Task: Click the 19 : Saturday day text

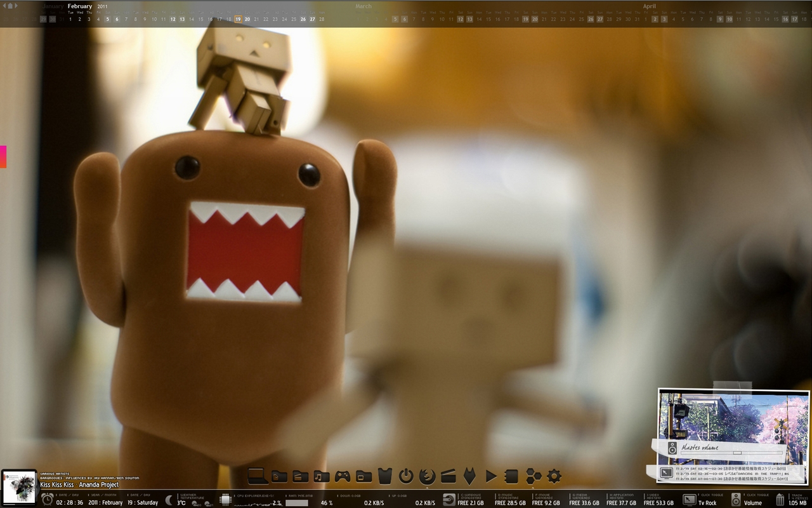Action: (143, 503)
